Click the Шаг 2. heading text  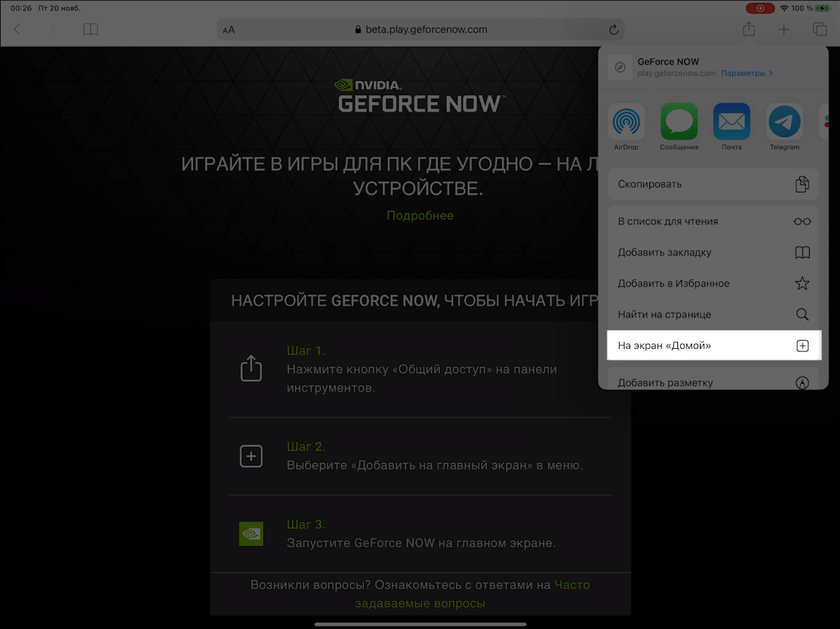tap(306, 446)
